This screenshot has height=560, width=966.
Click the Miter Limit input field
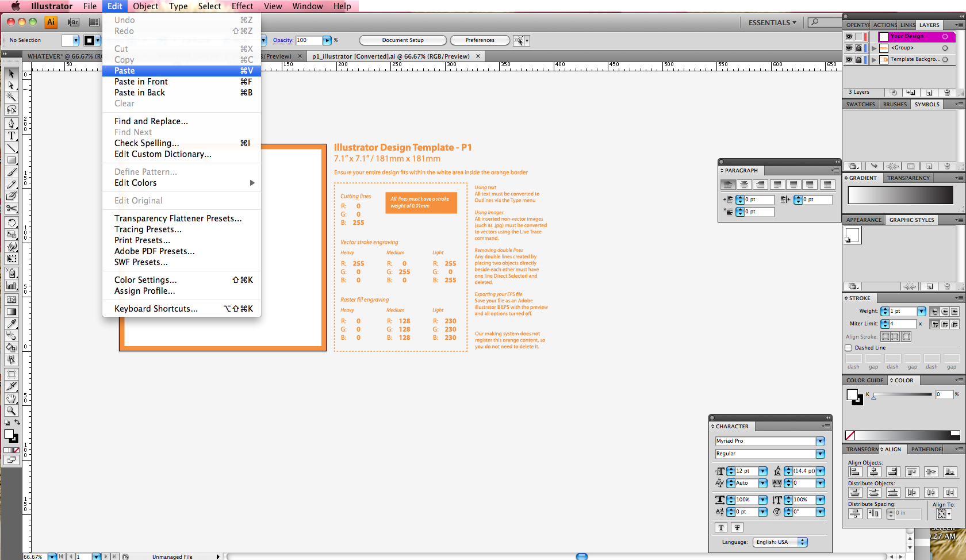[x=902, y=324]
